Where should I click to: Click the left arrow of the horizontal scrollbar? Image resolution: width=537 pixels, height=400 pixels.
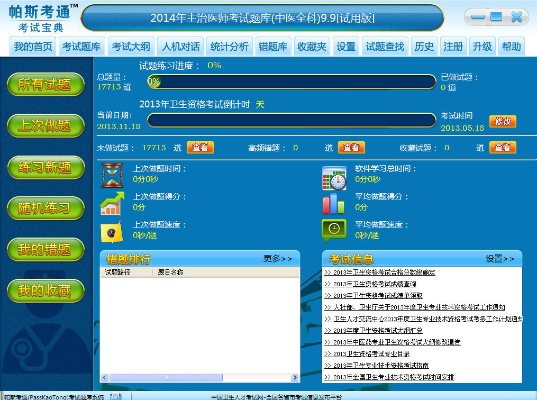coord(104,377)
